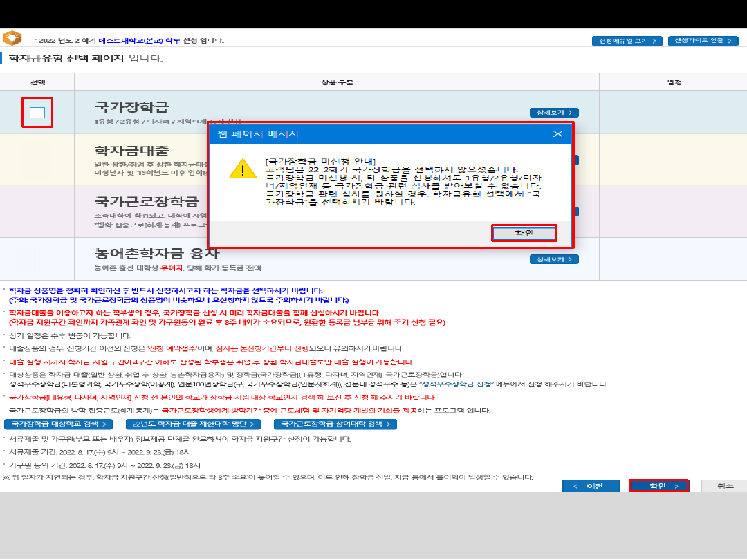Go back with the 이전 button
This screenshot has height=560, width=747.
(590, 486)
